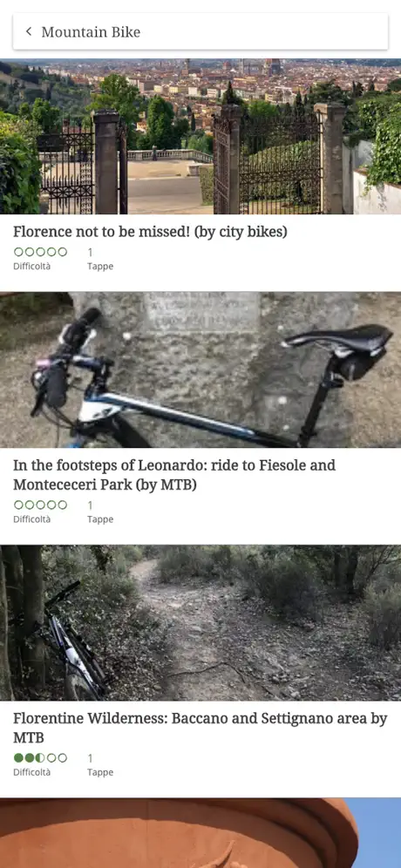Open the terracotta pot photo card

pos(200,833)
